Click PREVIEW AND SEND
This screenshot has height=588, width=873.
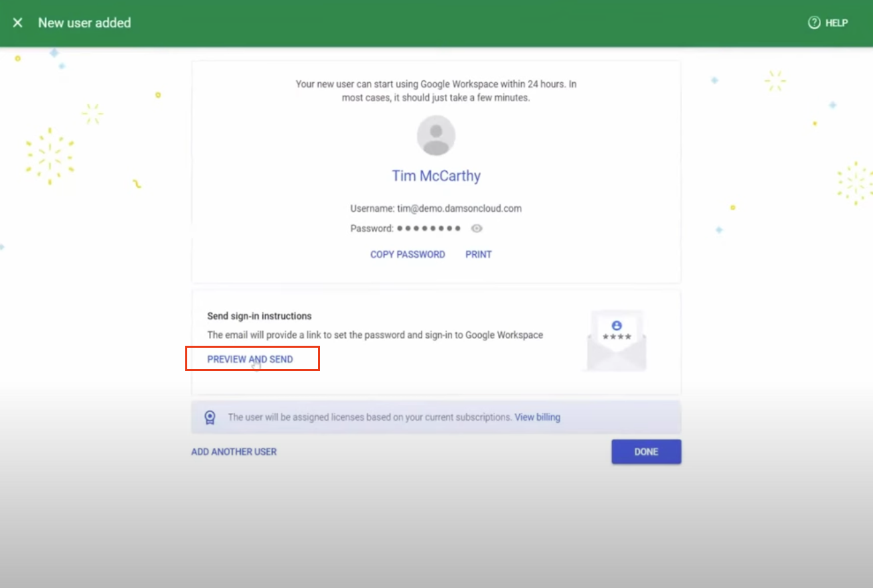(x=250, y=358)
